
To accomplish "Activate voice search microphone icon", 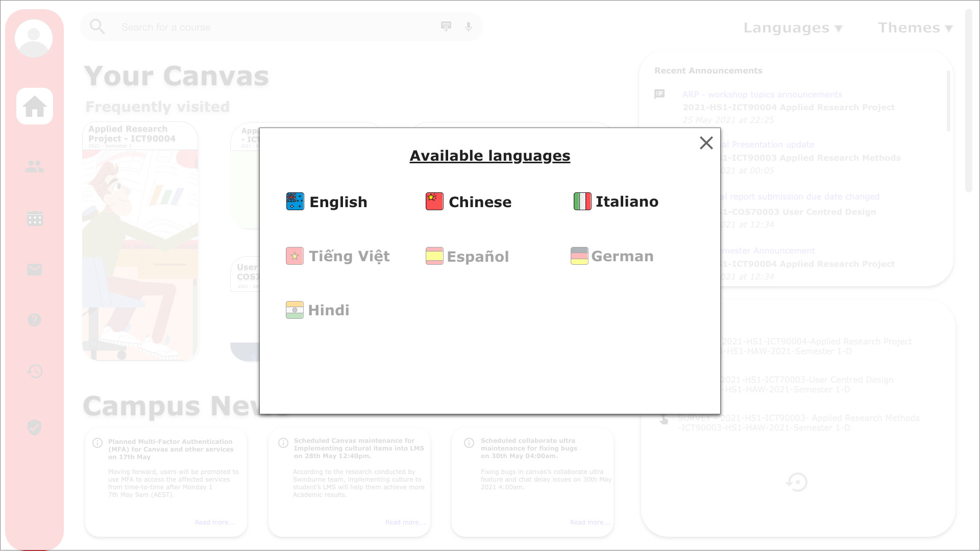I will pos(469,27).
